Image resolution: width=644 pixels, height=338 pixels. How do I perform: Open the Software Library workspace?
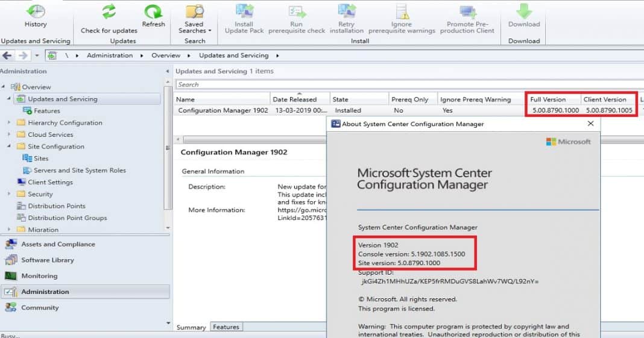(85, 260)
